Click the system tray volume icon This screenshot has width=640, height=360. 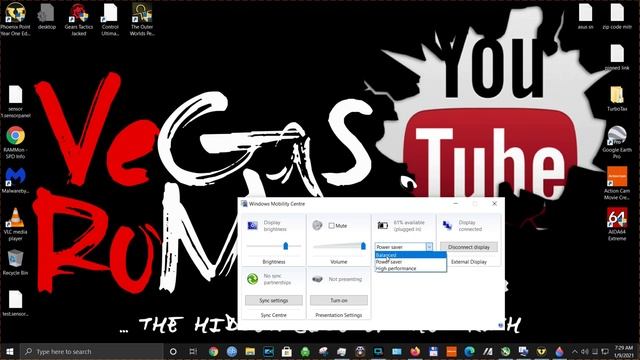click(x=584, y=351)
